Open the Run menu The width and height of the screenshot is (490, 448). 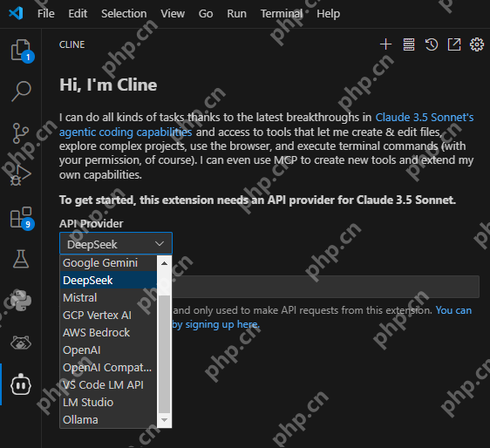click(x=236, y=14)
